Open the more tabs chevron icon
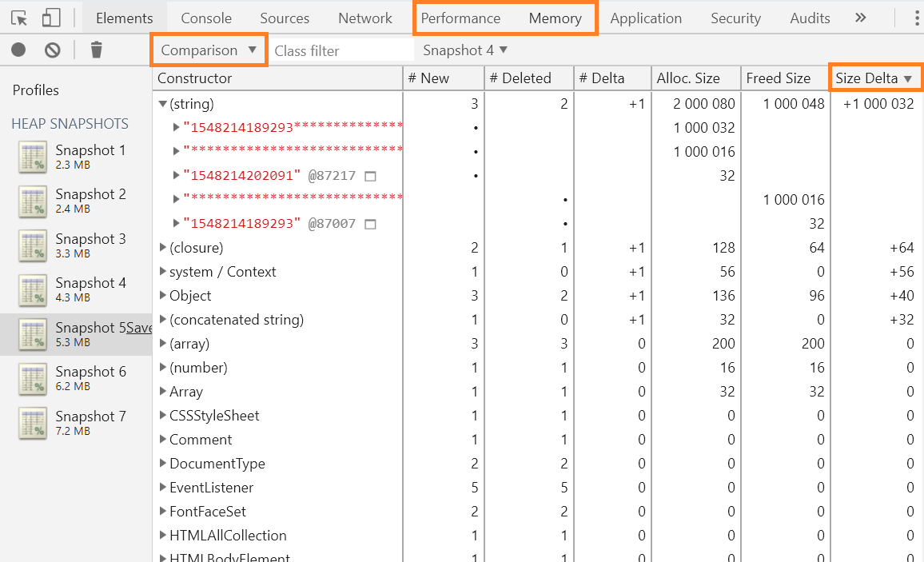Image resolution: width=924 pixels, height=562 pixels. click(860, 18)
